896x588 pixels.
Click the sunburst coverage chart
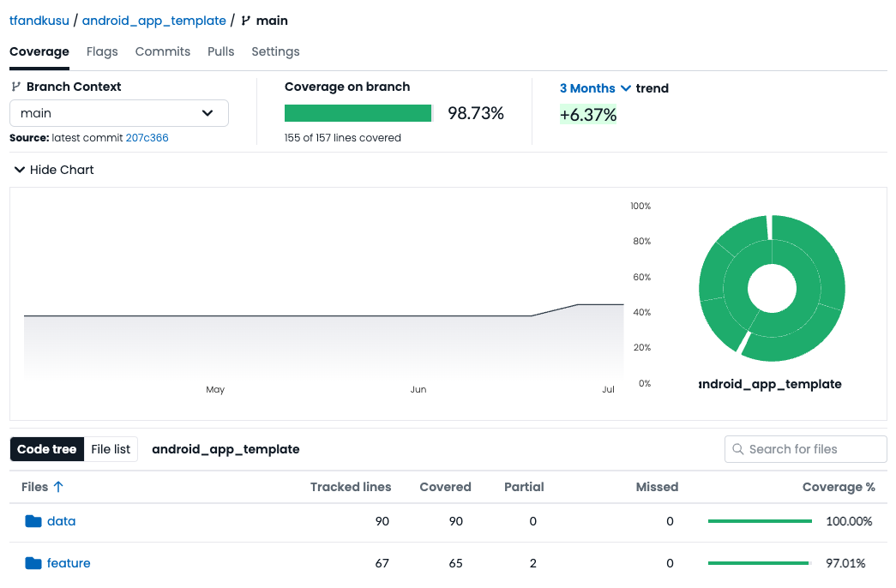coord(772,289)
